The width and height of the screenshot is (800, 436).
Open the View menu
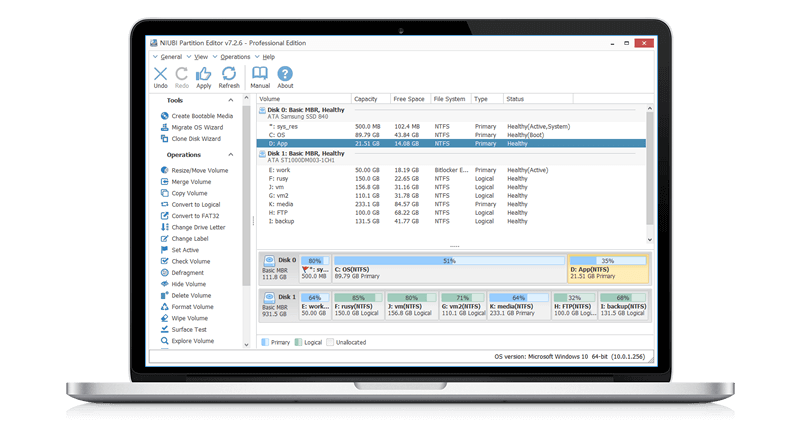tap(201, 57)
